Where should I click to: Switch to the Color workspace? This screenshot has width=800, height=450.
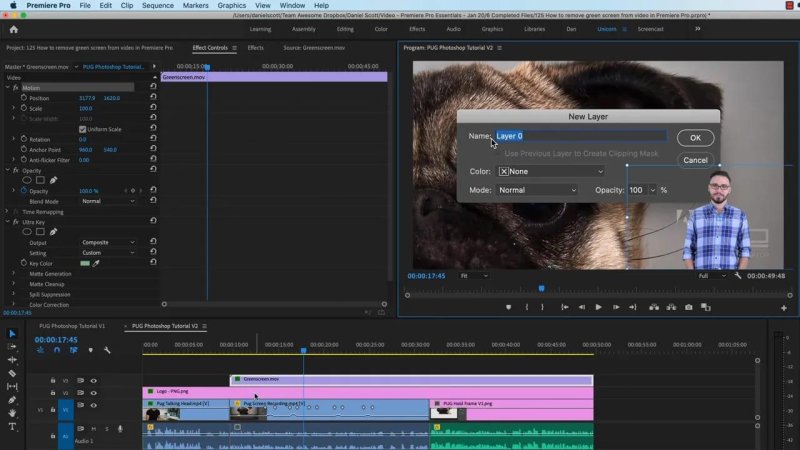tap(381, 29)
